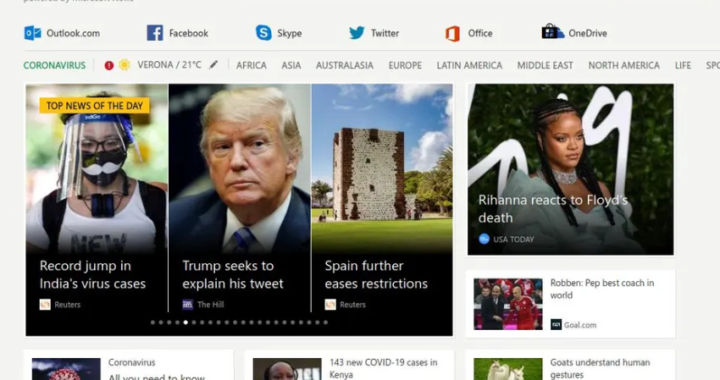The width and height of the screenshot is (720, 380).
Task: Click the sun weather icon
Action: [x=124, y=65]
